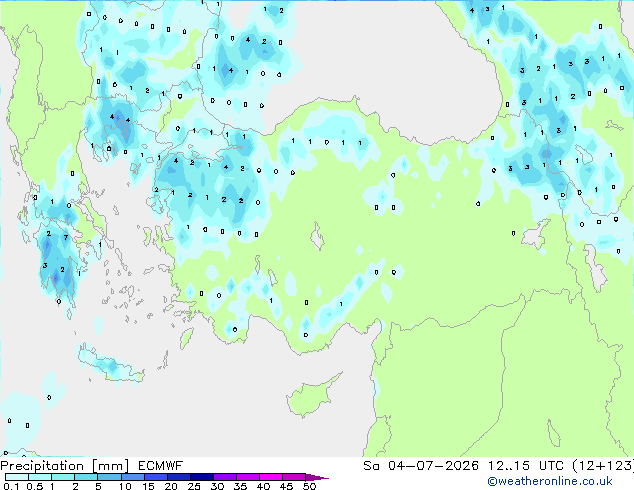This screenshot has height=490, width=634.
Task: Pick the 40–45 mm magenta legend swatch
Action: 271,477
